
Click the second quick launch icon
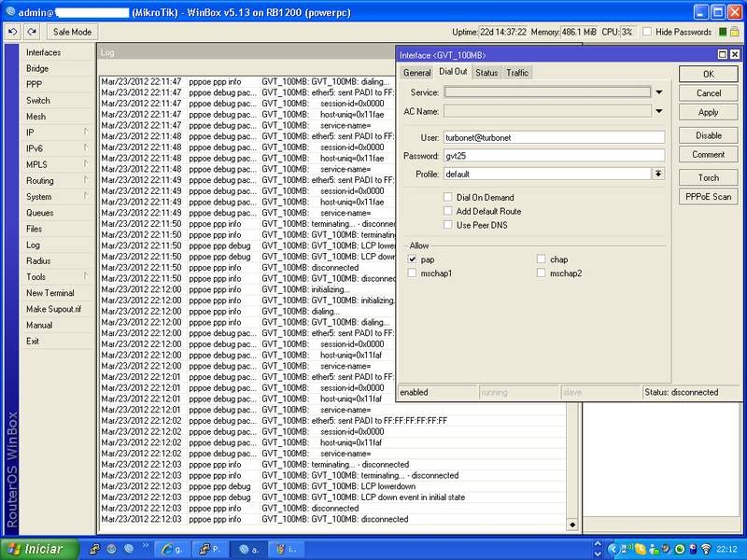tap(111, 549)
